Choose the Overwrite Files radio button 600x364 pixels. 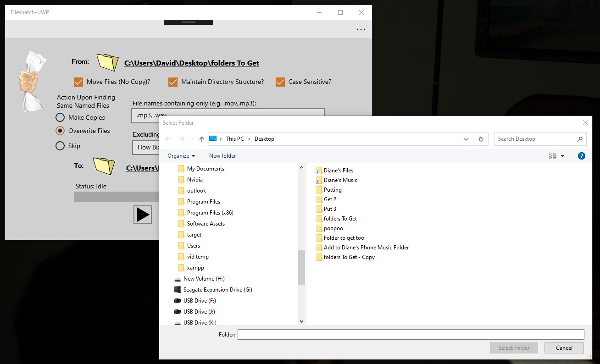coord(60,131)
